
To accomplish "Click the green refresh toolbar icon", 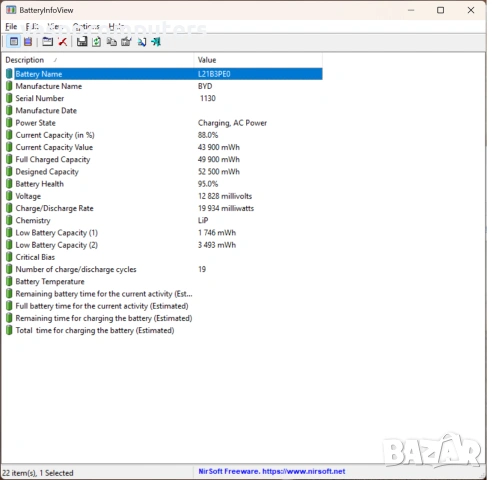I will point(97,42).
